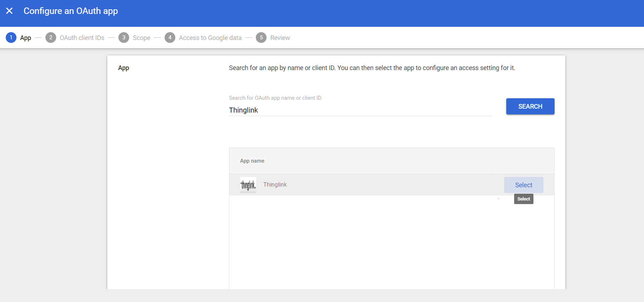
Task: Click step 3 Scope circle icon
Action: [x=124, y=38]
